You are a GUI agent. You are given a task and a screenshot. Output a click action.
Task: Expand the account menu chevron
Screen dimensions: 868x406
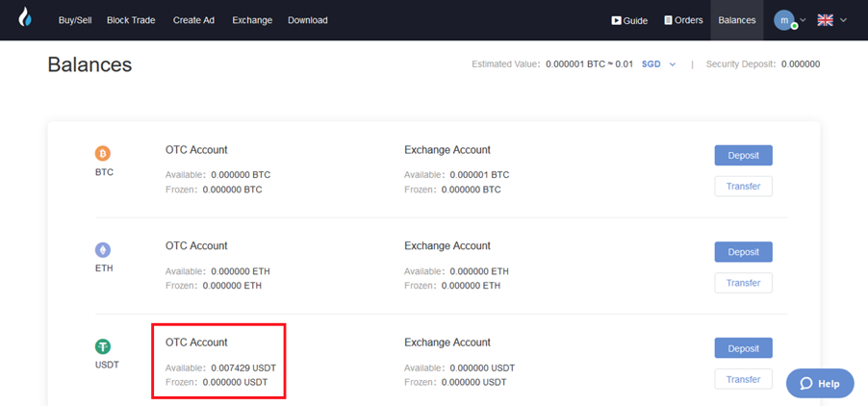tap(804, 20)
